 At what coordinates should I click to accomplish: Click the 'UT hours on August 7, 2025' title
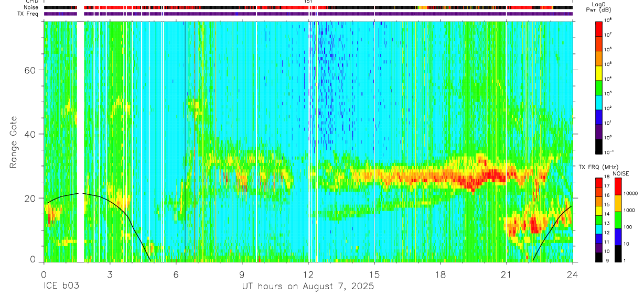click(x=308, y=287)
